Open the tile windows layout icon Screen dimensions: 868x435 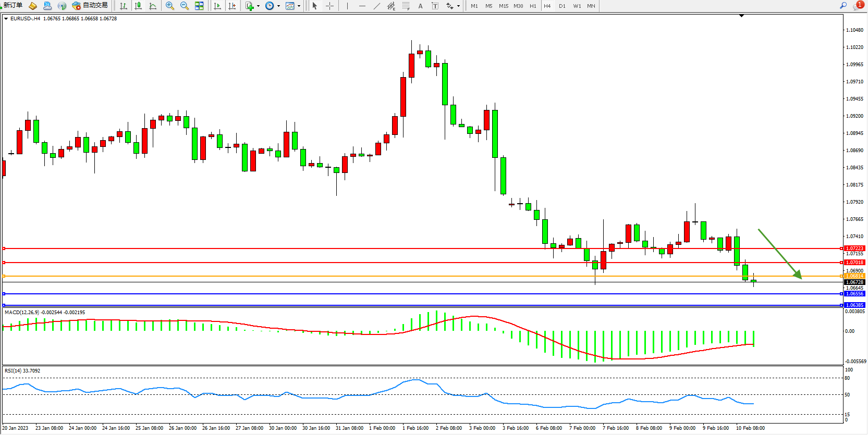click(x=199, y=6)
